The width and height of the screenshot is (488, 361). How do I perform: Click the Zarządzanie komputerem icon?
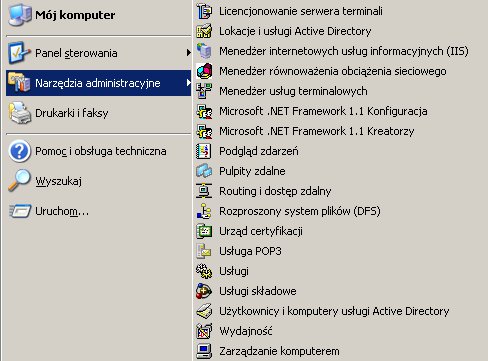(204, 351)
